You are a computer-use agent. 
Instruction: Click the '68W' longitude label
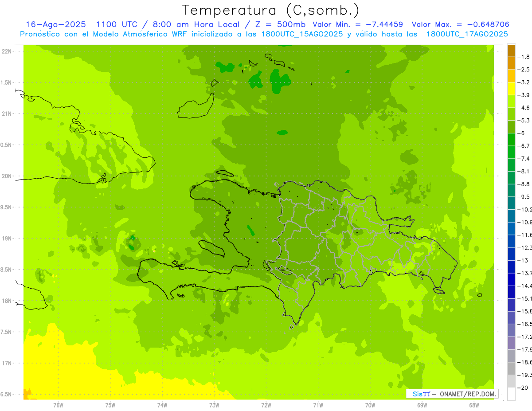(474, 405)
